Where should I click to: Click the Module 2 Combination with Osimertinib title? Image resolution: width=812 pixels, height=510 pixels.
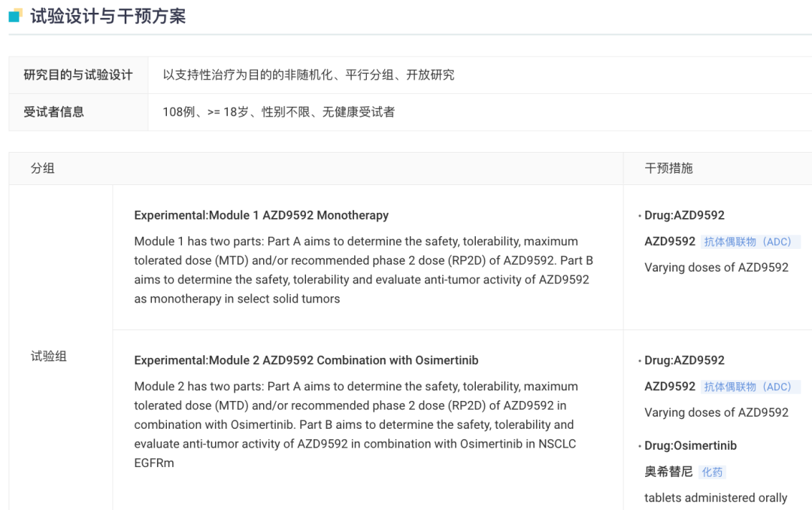click(306, 360)
